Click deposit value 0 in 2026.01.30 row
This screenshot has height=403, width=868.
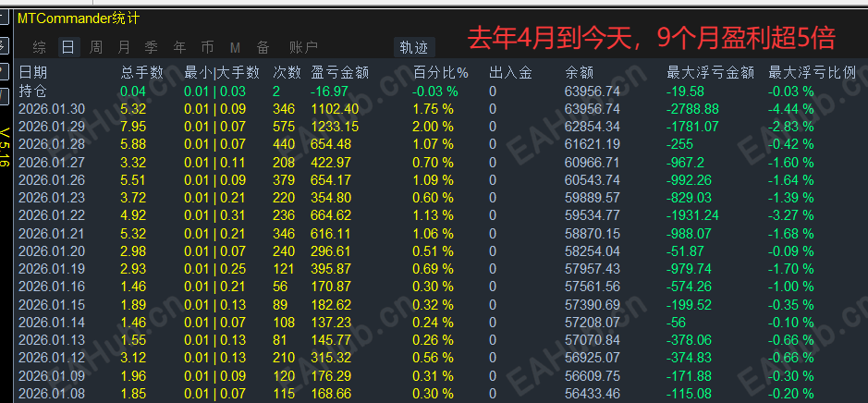493,109
